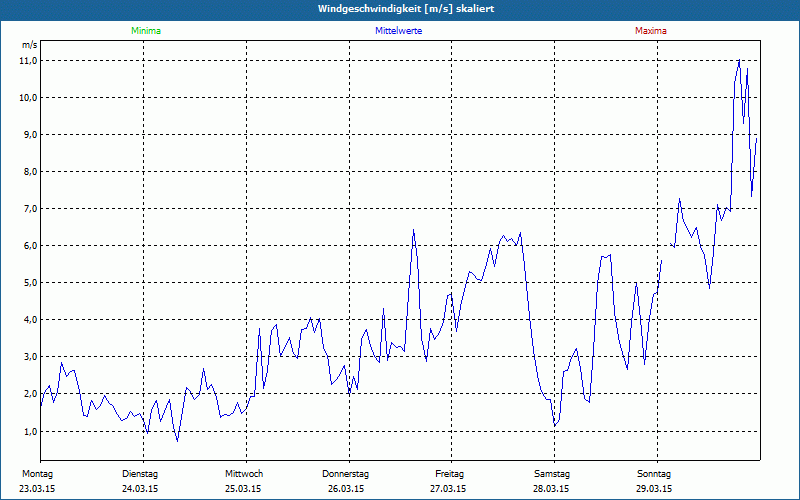Click the date 24.03.15
This screenshot has height=500, width=800.
click(x=140, y=489)
